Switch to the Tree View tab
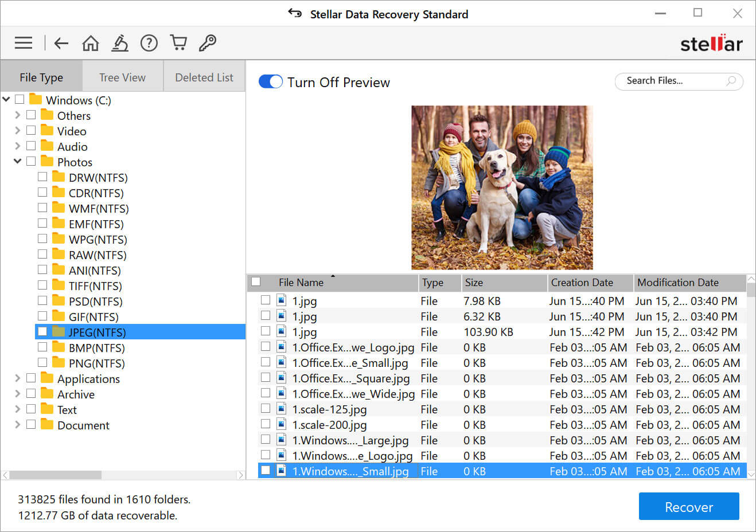The image size is (756, 532). tap(122, 76)
